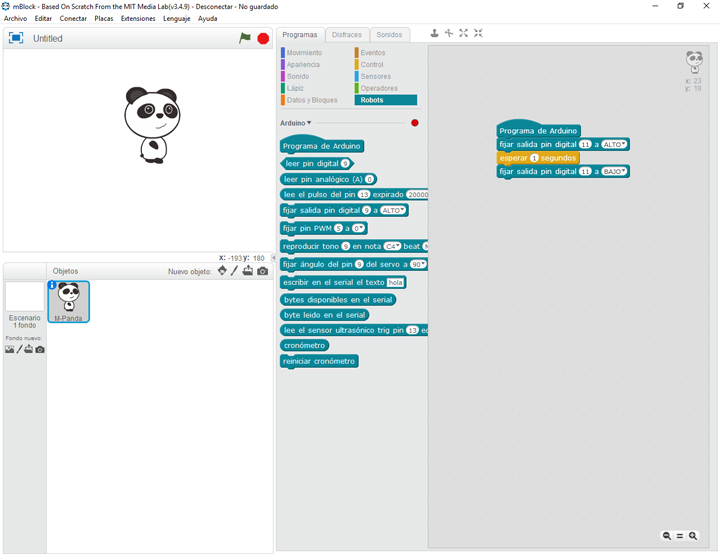Click the red Arduino connection indicator

tap(415, 123)
